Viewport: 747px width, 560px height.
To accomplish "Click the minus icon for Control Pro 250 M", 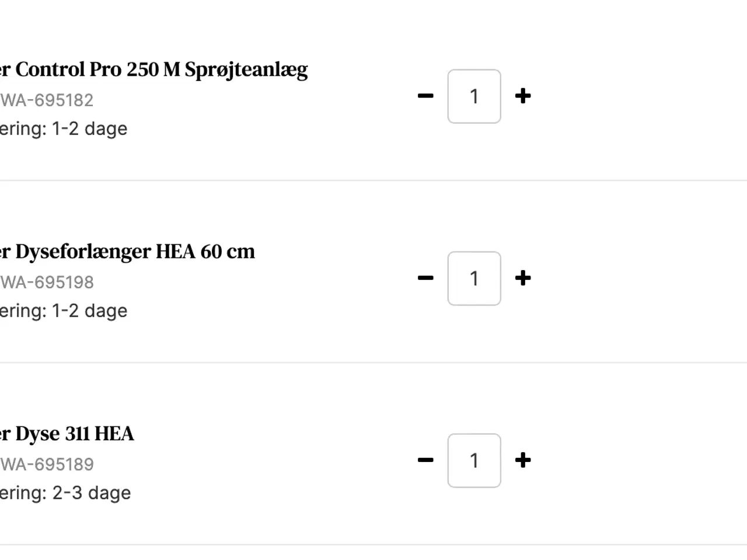I will pyautogui.click(x=425, y=96).
